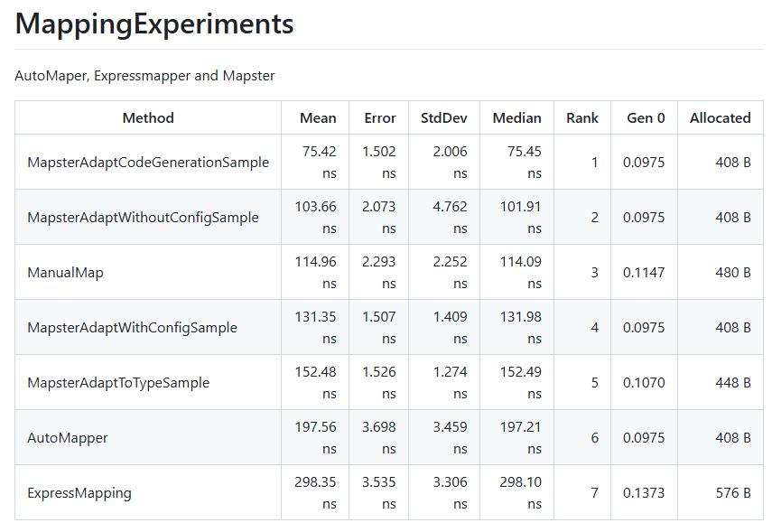
Task: Click the AutoMaper, Expressmapper and Mapster description
Action: pos(144,76)
